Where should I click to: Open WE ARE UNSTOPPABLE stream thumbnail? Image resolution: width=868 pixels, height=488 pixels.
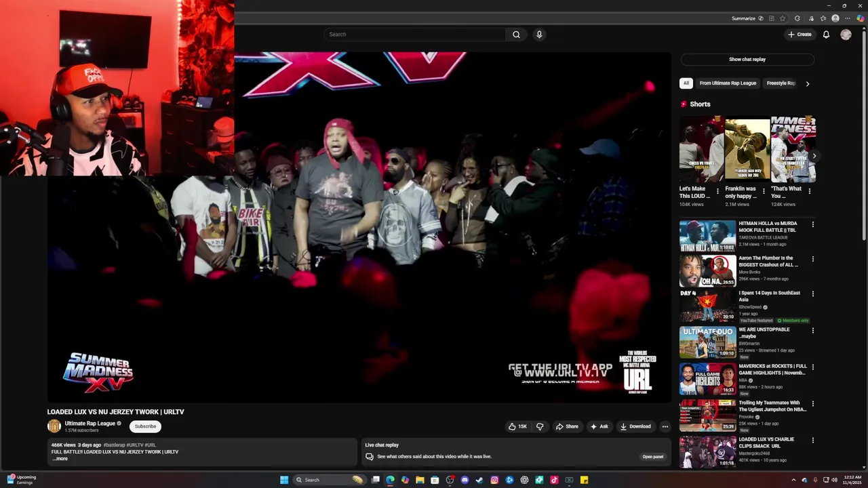pos(707,342)
